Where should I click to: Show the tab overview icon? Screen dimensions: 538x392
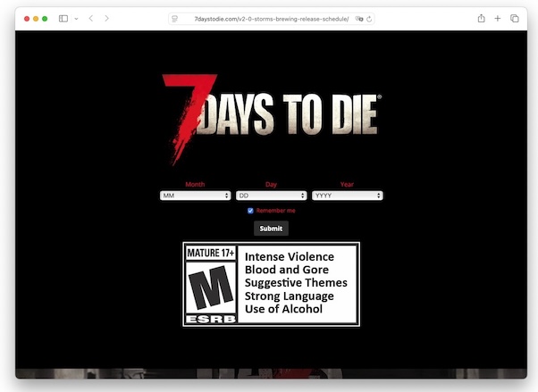pyautogui.click(x=515, y=18)
